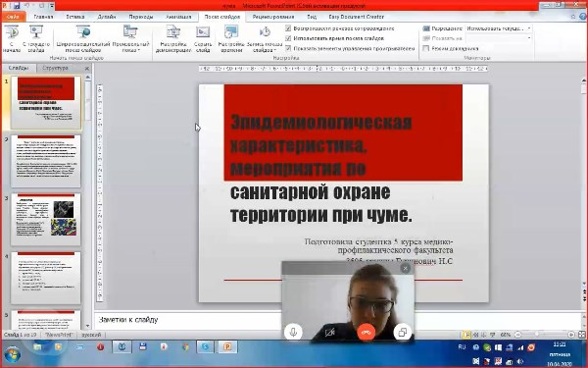Viewport: 588px width, 368px height.
Task: Click PowerPoint icon in taskbar
Action: [x=227, y=347]
